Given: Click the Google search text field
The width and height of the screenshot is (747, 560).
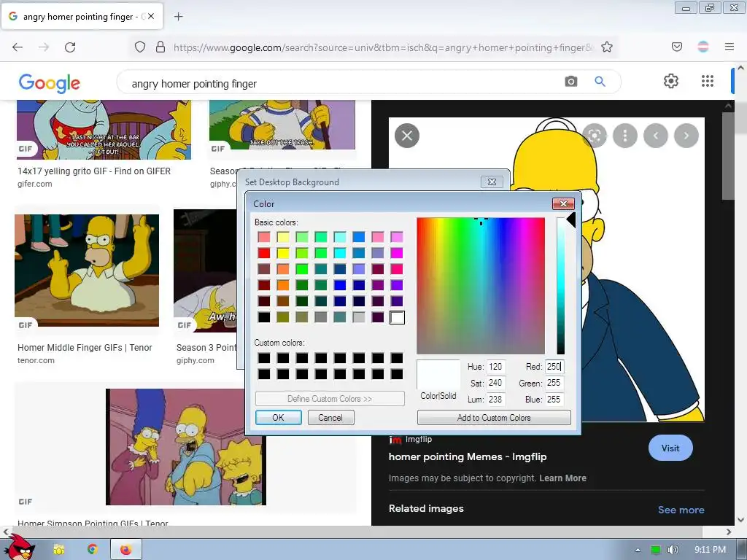Looking at the screenshot, I should coord(343,83).
